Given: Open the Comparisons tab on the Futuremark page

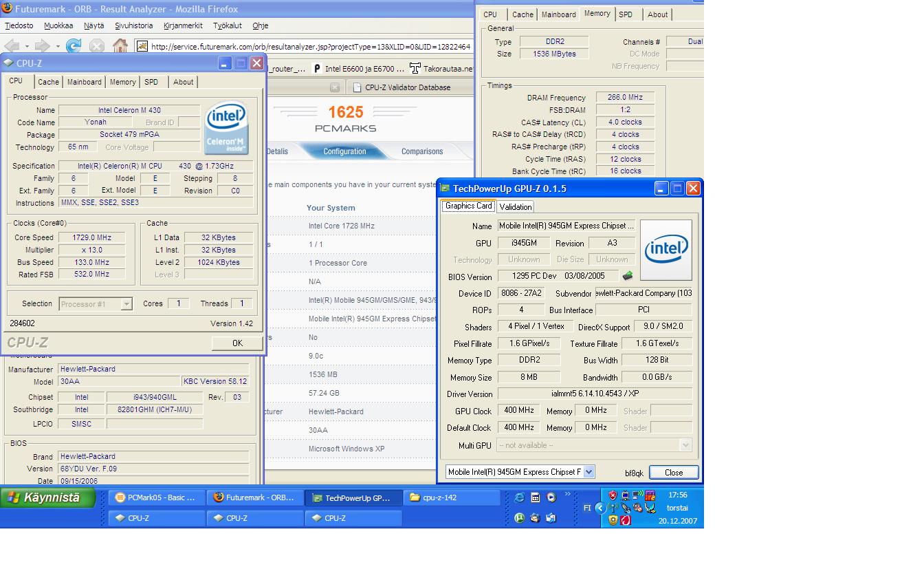Looking at the screenshot, I should click(x=422, y=151).
